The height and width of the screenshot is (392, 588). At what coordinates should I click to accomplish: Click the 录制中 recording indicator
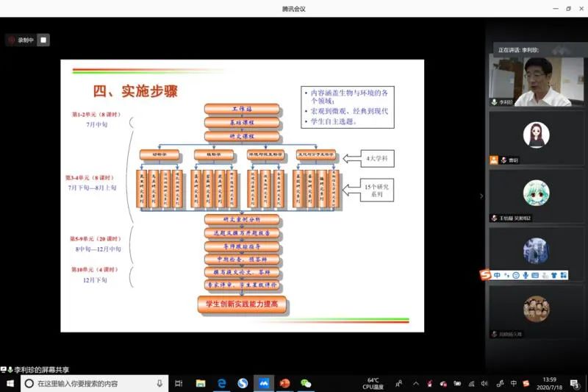[x=21, y=40]
